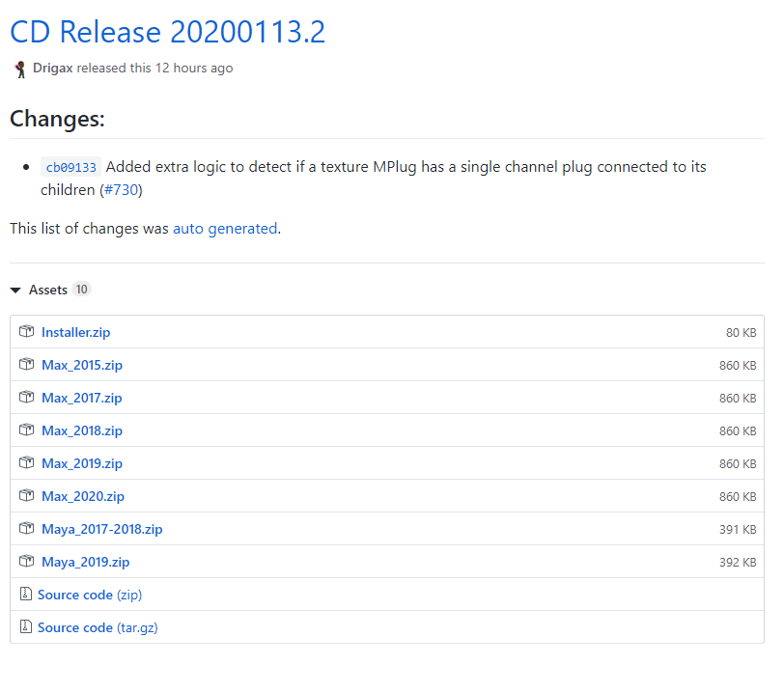This screenshot has width=784, height=693.
Task: Click the 860 KB size of Max_2018.zip
Action: [x=738, y=431]
